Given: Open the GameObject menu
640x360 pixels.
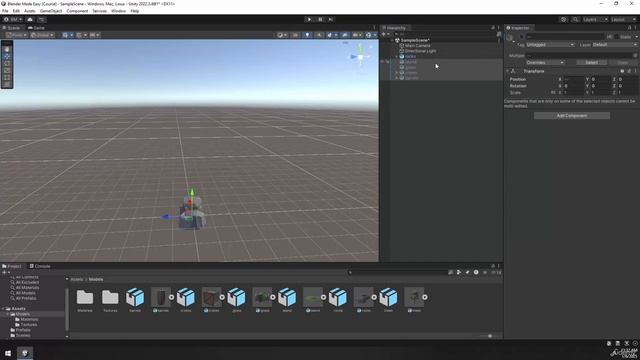Looking at the screenshot, I should pos(51,11).
